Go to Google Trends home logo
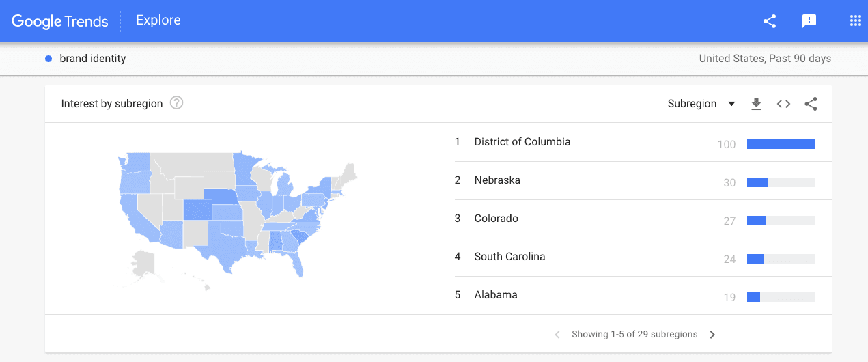868x362 pixels. point(60,21)
